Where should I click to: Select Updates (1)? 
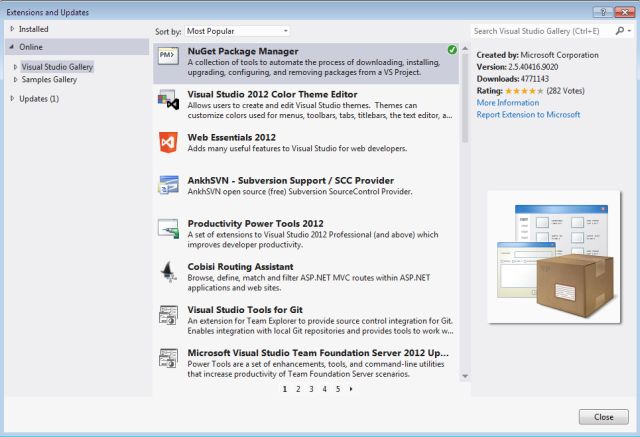coord(39,98)
